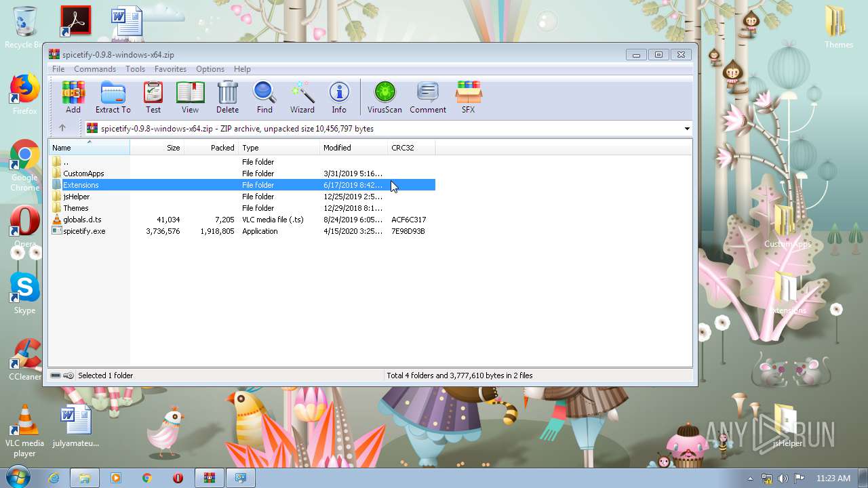This screenshot has width=868, height=488.
Task: Click archive path text field
Action: [387, 129]
